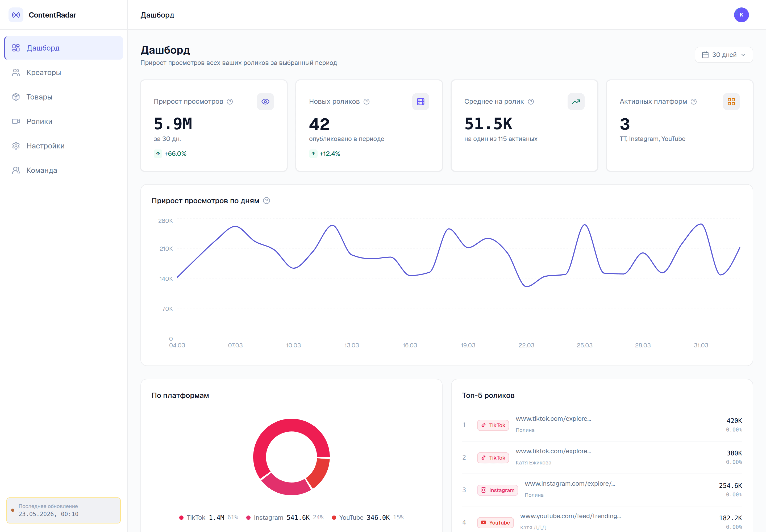
Task: Click the 254.6K views value
Action: coord(730,486)
